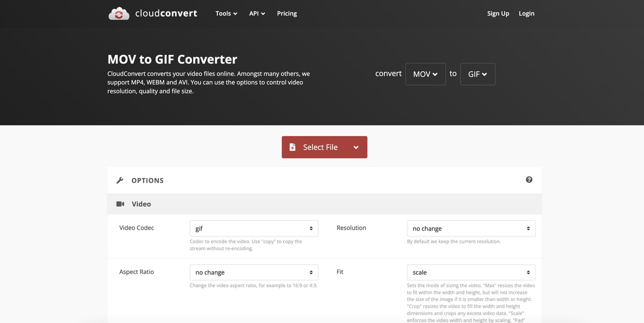The height and width of the screenshot is (323, 644).
Task: Click the help question mark icon in Options
Action: click(529, 180)
